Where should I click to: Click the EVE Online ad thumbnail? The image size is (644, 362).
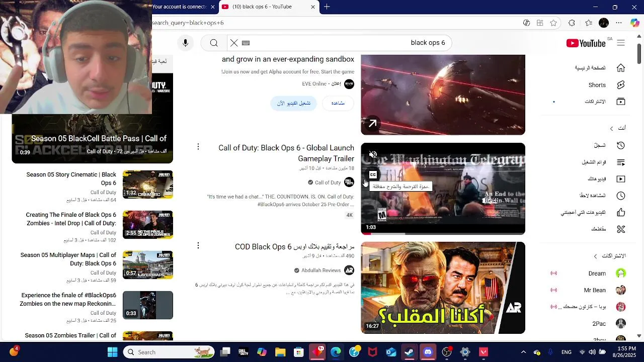443,95
